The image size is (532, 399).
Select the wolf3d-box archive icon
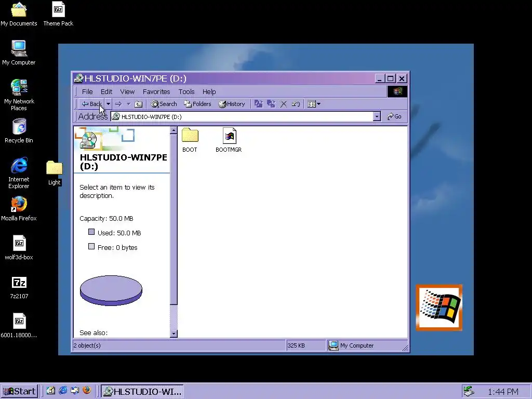click(x=19, y=248)
